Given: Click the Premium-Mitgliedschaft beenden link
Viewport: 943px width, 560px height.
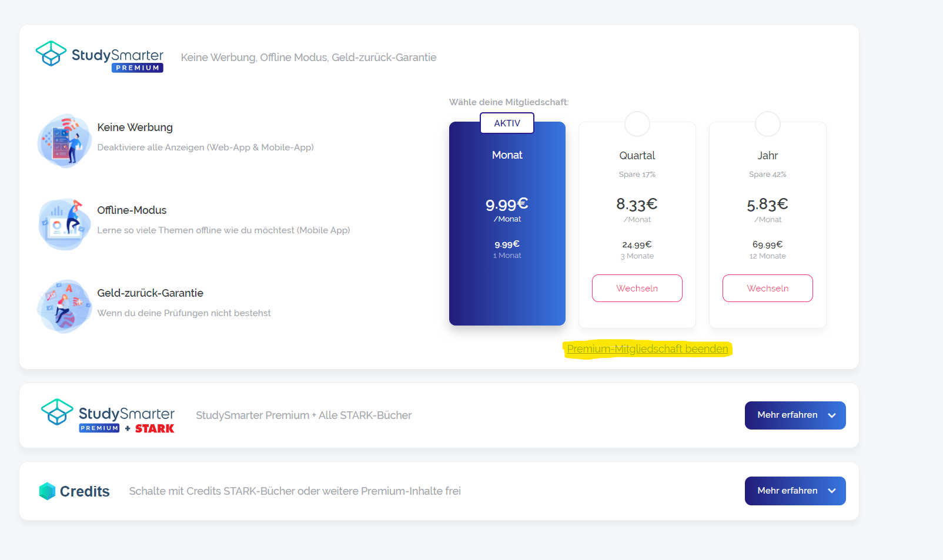Looking at the screenshot, I should 647,349.
